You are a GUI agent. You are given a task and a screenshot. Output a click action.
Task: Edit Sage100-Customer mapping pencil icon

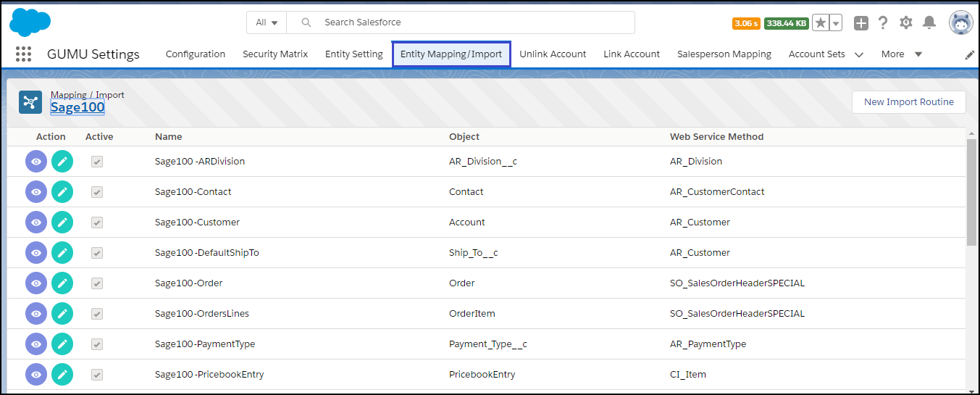(x=62, y=223)
